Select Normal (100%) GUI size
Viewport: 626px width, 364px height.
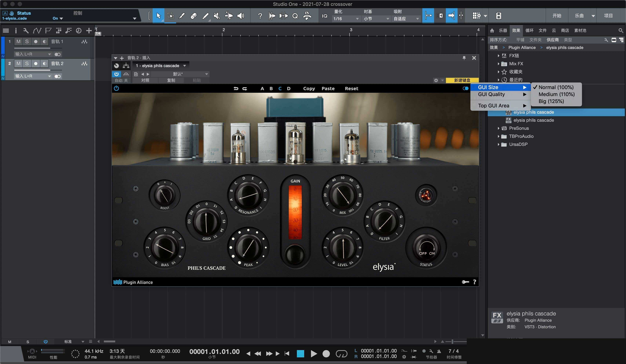tap(556, 87)
